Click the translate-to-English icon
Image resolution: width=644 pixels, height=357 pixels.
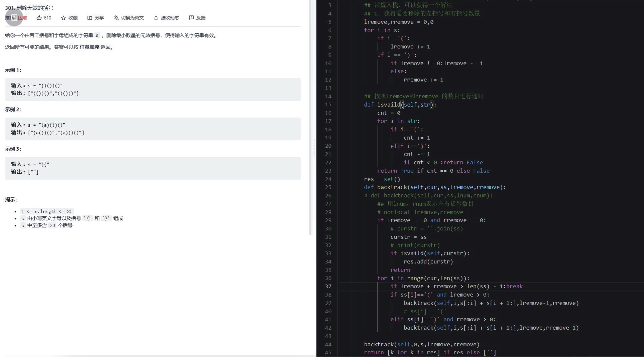pos(116,18)
